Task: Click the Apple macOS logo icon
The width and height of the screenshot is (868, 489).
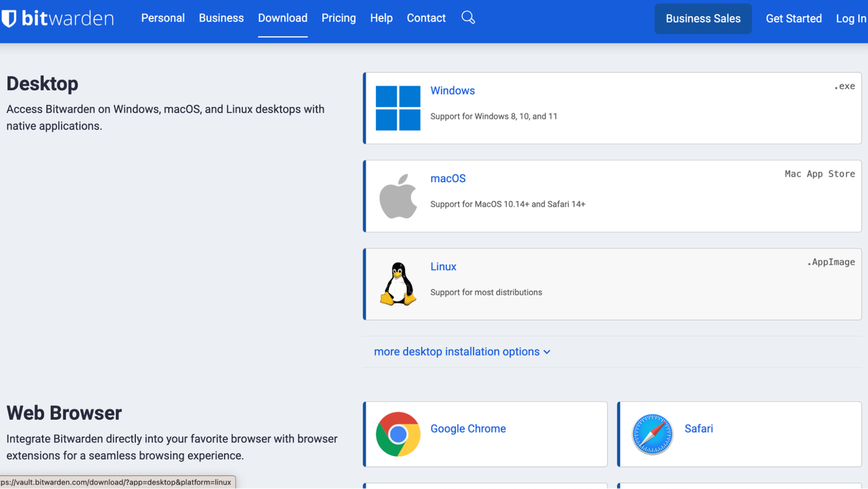Action: [x=398, y=196]
